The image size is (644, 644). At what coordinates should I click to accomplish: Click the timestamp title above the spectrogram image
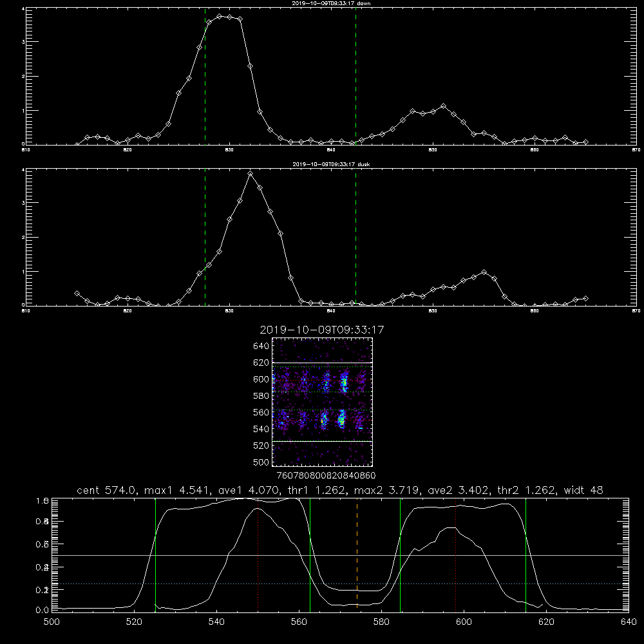click(x=322, y=330)
